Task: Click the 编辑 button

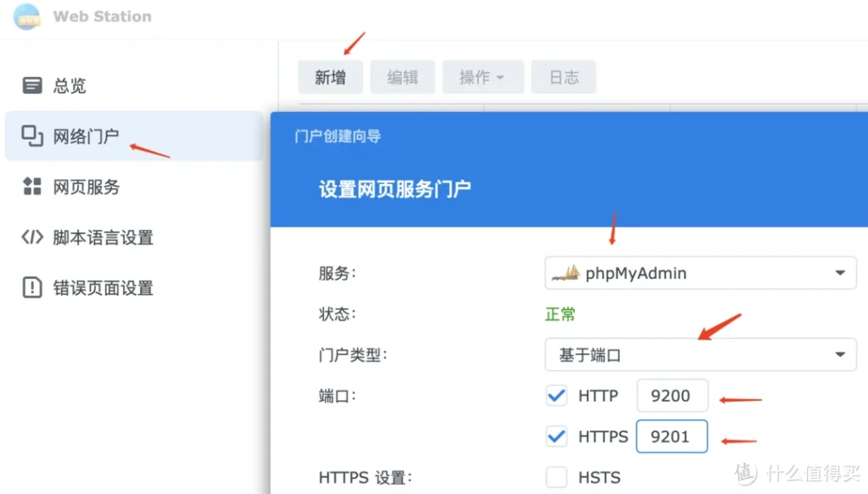Action: coord(403,77)
